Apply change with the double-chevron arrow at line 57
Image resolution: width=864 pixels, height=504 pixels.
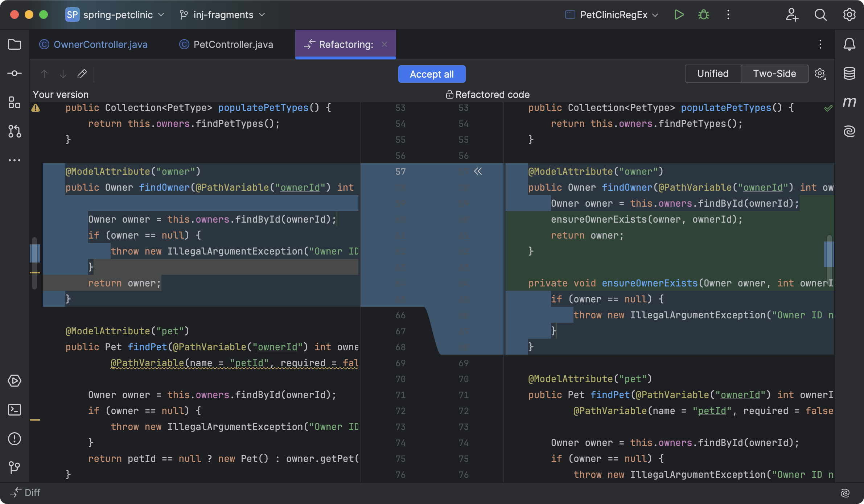[x=478, y=171]
